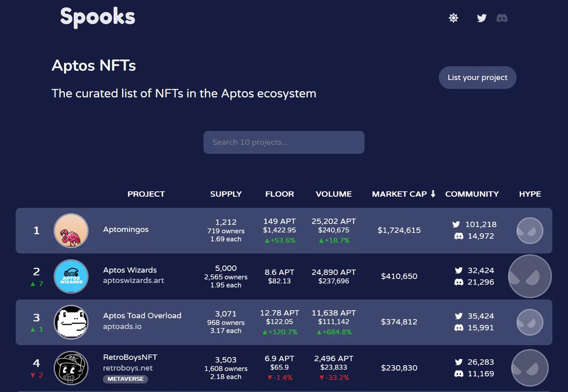Viewport: 568px width, 392px height.
Task: Sort the table by Community column
Action: click(472, 194)
